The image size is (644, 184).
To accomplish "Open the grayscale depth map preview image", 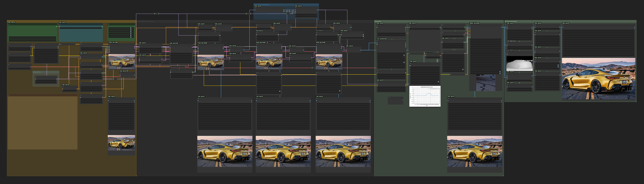I will click(x=519, y=63).
